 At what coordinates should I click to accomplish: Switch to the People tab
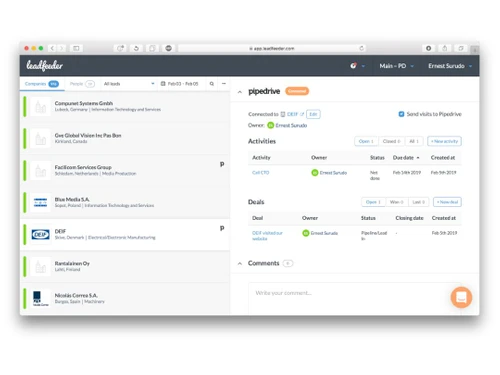pos(82,84)
